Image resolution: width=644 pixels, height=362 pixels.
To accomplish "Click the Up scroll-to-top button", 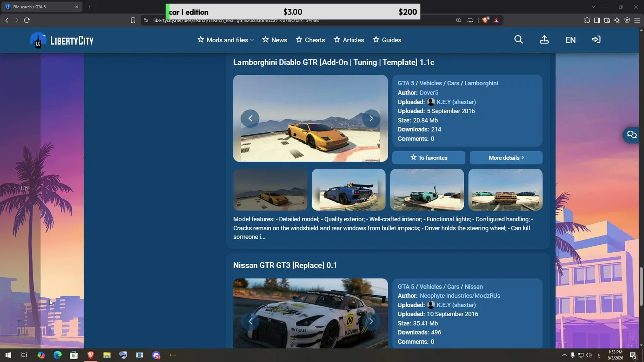I will coord(24,188).
